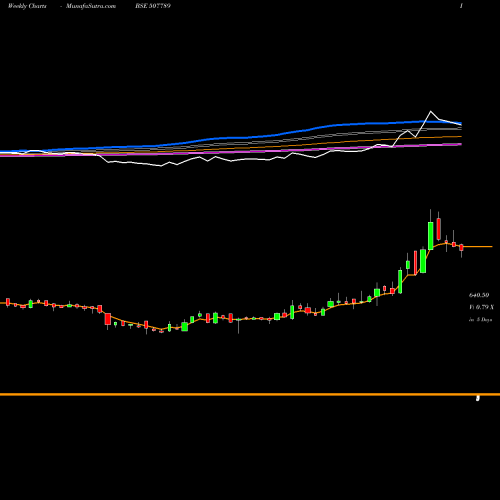Click the horizontal orange last-price line extension
500x500 pixels.
pos(478,247)
